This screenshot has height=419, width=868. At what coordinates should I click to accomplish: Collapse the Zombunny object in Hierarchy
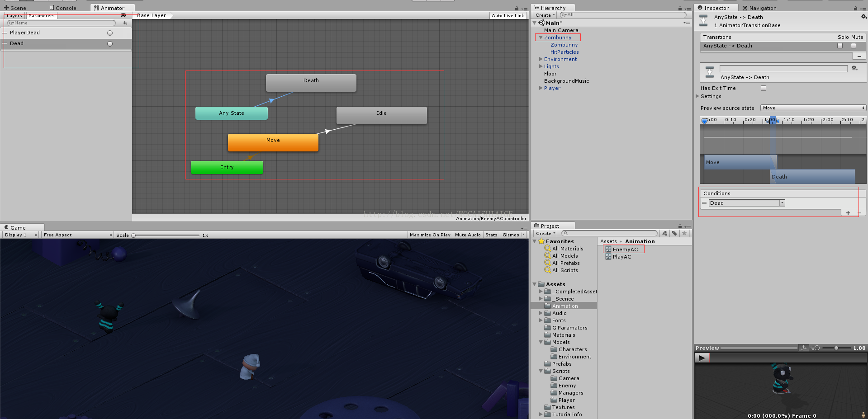tap(541, 38)
